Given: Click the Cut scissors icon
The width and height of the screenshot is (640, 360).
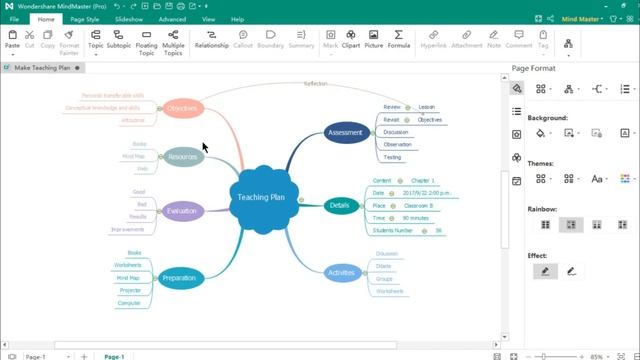Looking at the screenshot, I should click(29, 35).
